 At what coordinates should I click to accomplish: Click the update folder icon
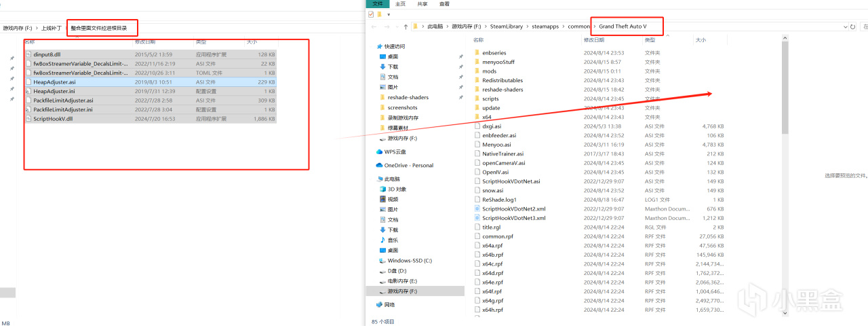[x=477, y=107]
